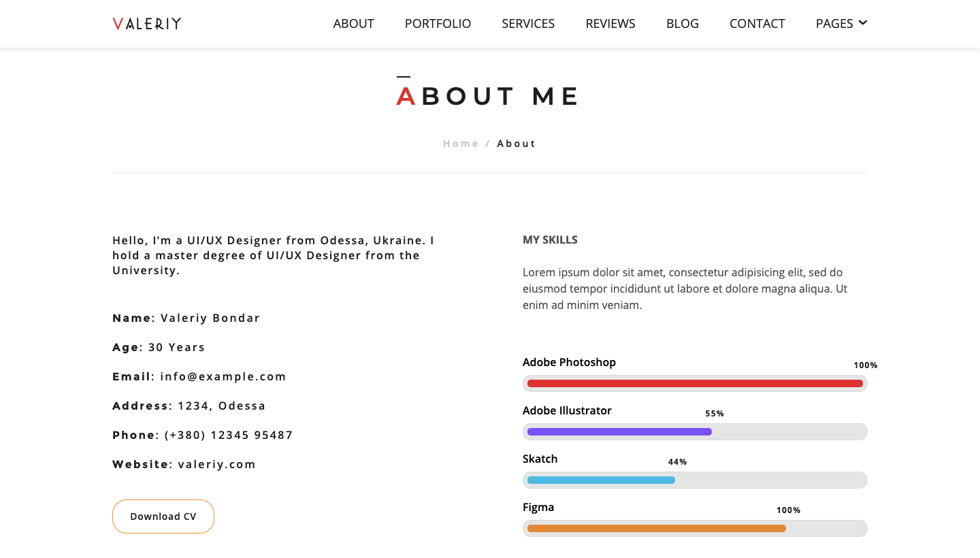Click the orange Figma skill bar
This screenshot has width=980, height=558.
coord(656,529)
